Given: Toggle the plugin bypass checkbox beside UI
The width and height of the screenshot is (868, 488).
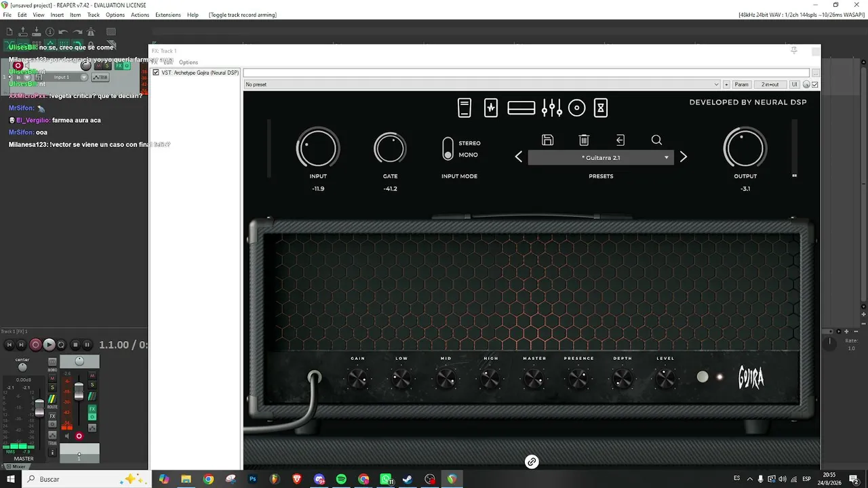Looking at the screenshot, I should point(815,85).
